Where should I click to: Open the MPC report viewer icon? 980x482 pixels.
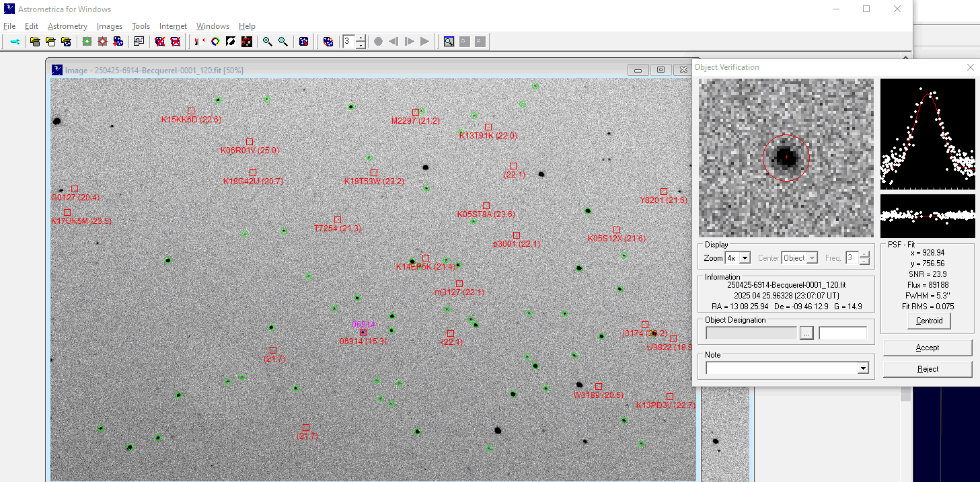pyautogui.click(x=139, y=42)
